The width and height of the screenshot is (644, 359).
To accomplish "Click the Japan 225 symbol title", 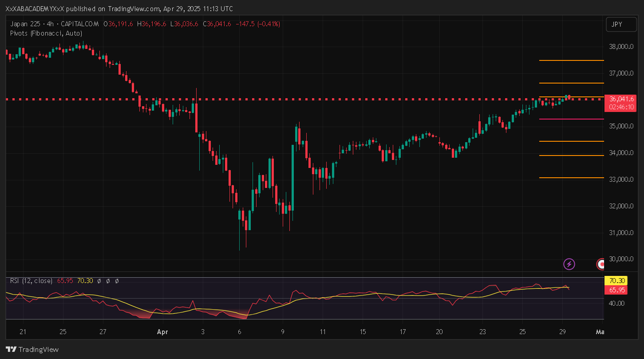I will pos(27,24).
